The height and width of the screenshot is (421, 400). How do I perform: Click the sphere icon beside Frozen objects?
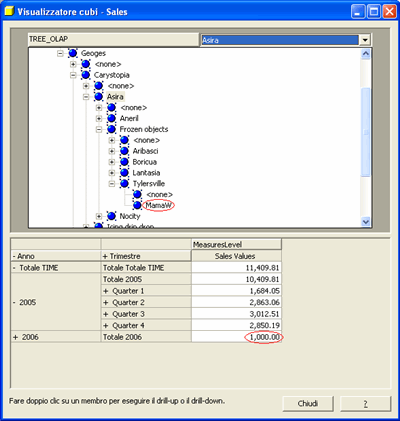click(111, 129)
